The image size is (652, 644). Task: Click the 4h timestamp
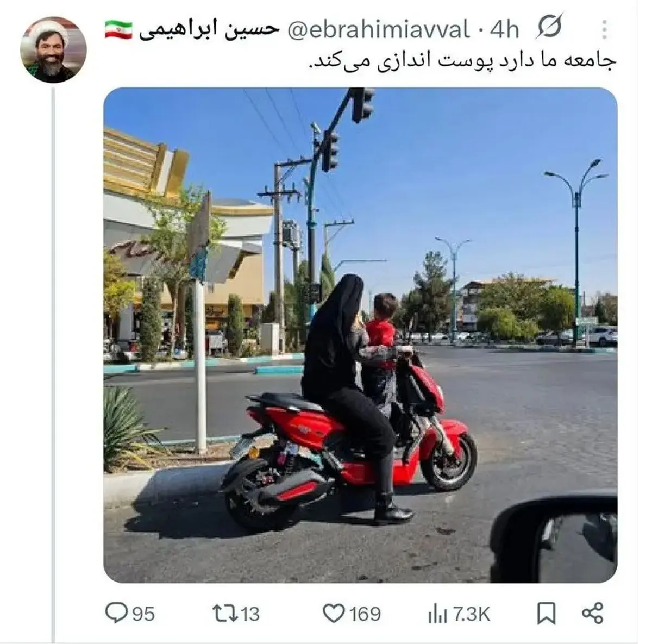pyautogui.click(x=505, y=30)
